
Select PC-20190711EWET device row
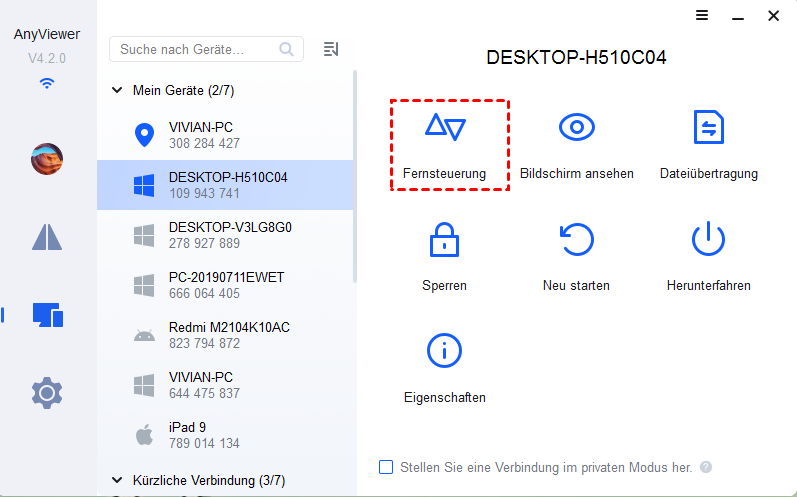click(225, 285)
